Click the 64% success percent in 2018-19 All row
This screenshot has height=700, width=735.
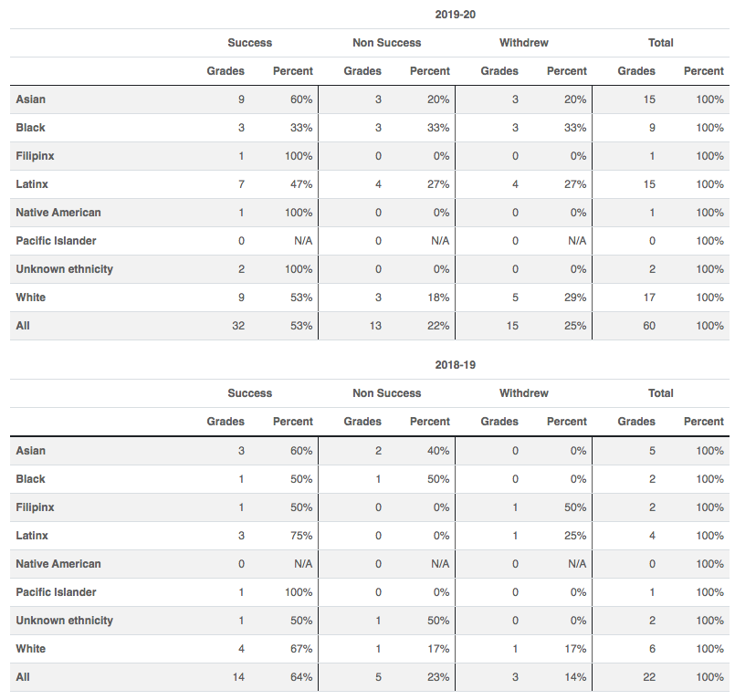coord(301,677)
